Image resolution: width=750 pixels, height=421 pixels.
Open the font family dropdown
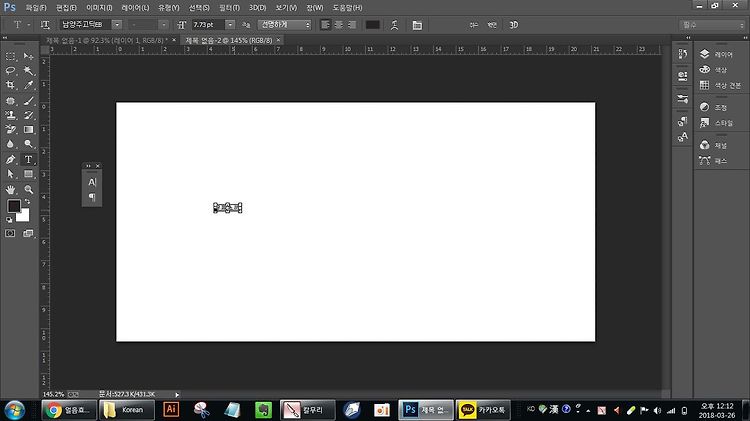(117, 25)
